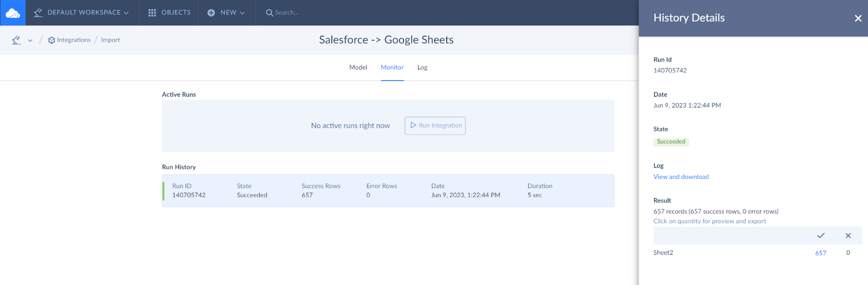
Task: Click the Search field
Action: pyautogui.click(x=286, y=12)
